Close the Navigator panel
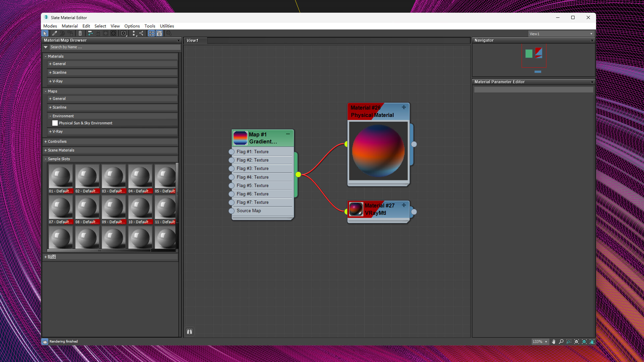The height and width of the screenshot is (362, 644). (x=592, y=41)
